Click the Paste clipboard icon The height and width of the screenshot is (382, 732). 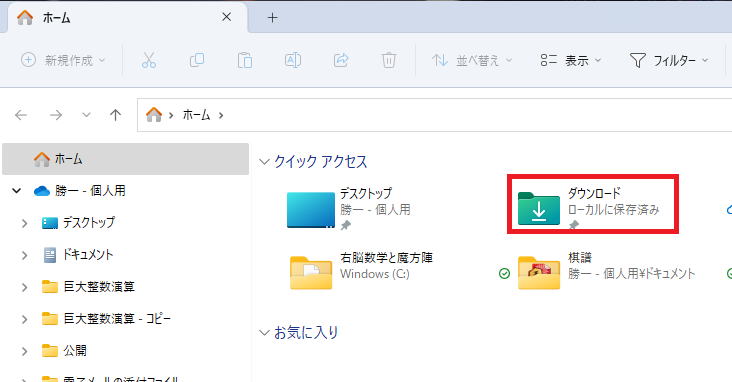pos(245,60)
